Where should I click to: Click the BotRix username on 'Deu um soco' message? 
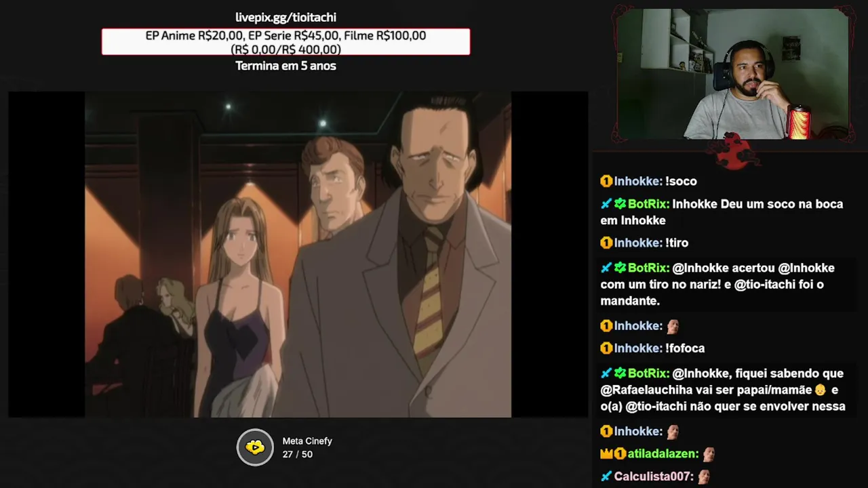tap(649, 203)
